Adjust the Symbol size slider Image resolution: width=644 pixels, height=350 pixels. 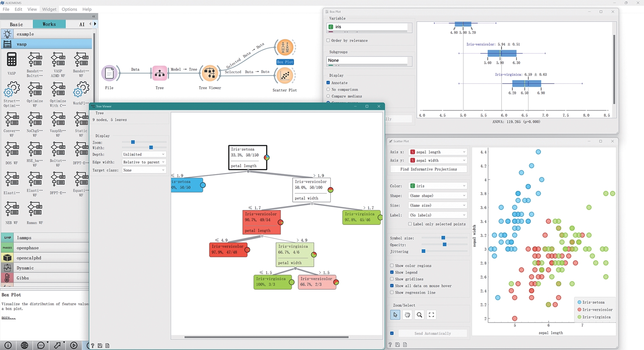coord(443,238)
